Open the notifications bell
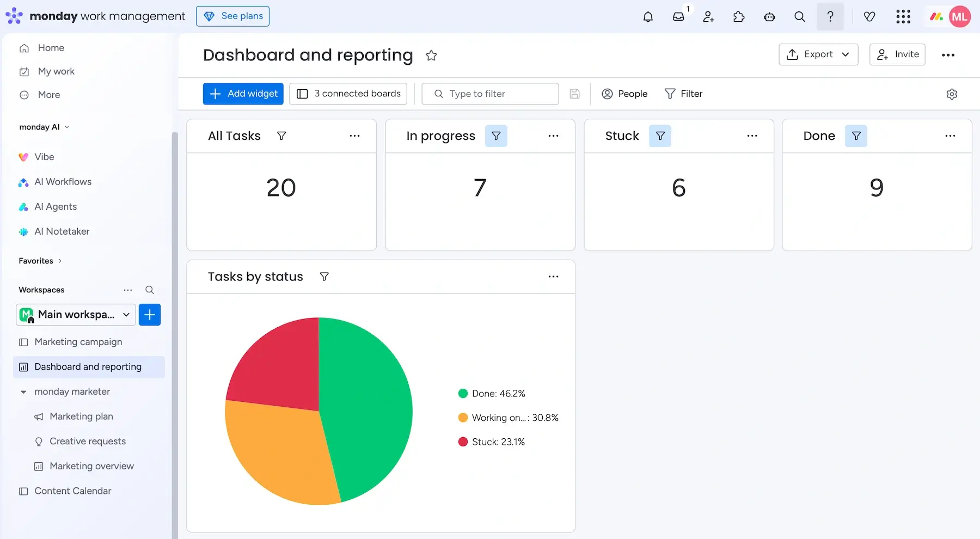 (x=648, y=16)
